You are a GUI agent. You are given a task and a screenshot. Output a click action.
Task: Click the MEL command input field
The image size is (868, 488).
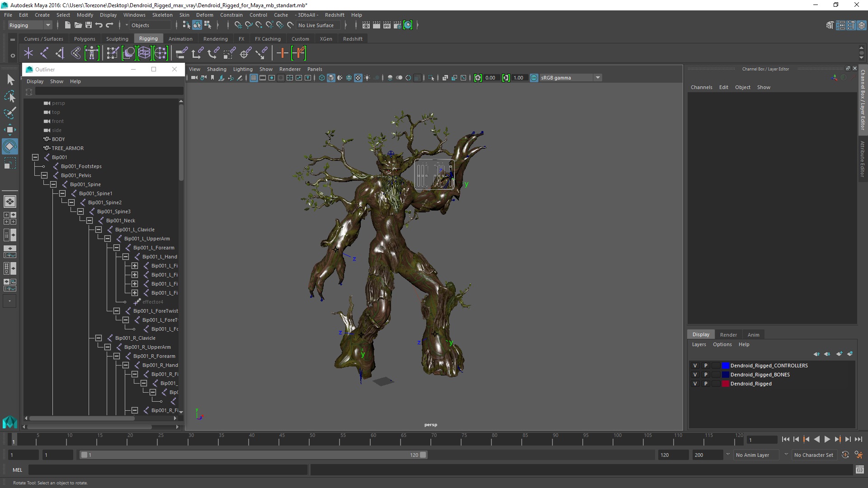point(168,470)
